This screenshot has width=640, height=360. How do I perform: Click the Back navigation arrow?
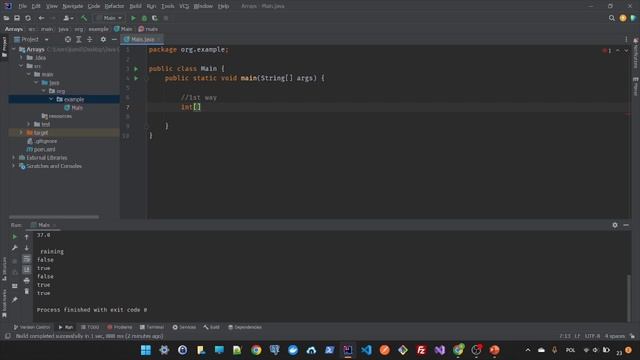[x=41, y=18]
